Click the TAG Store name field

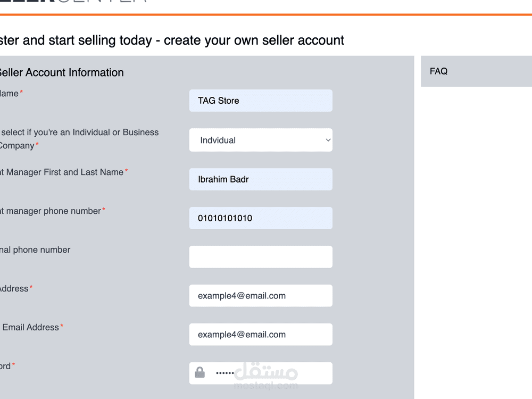(x=261, y=101)
